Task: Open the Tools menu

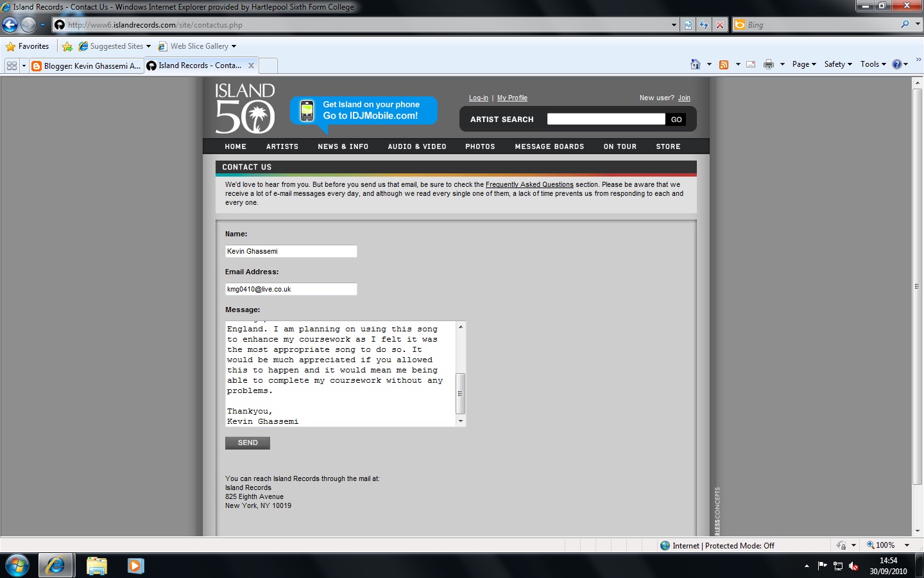Action: tap(873, 64)
